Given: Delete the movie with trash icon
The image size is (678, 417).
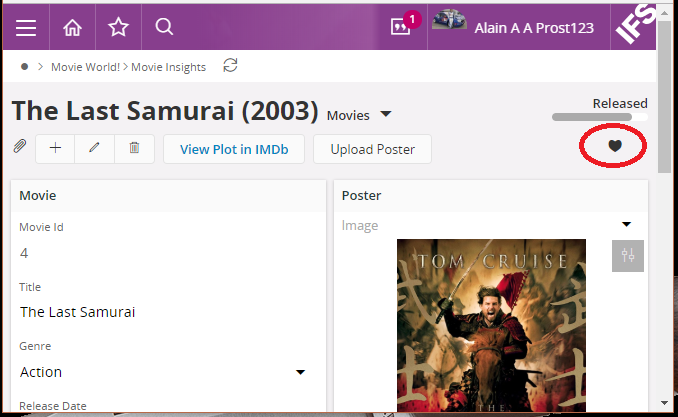Looking at the screenshot, I should click(134, 148).
